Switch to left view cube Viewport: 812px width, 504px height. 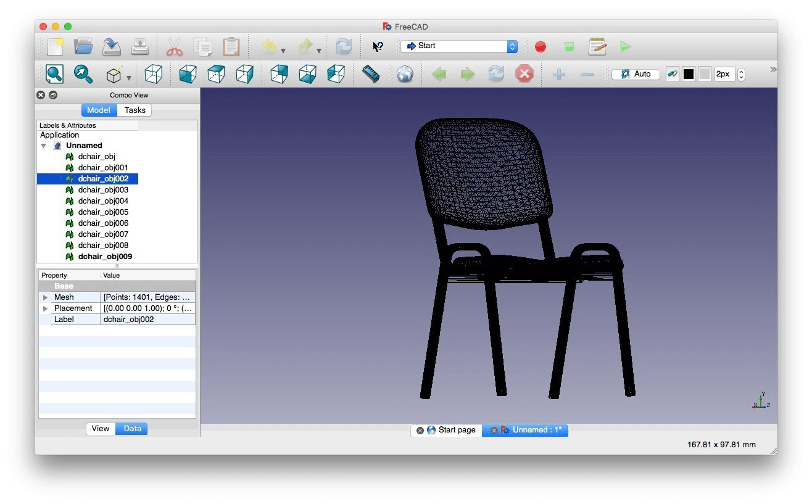click(x=336, y=74)
